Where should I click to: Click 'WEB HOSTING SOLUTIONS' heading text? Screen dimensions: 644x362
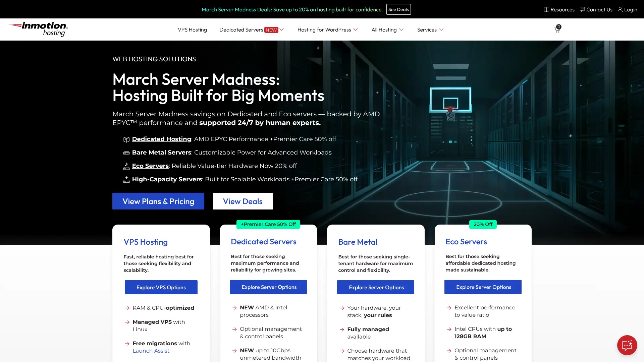coord(154,59)
